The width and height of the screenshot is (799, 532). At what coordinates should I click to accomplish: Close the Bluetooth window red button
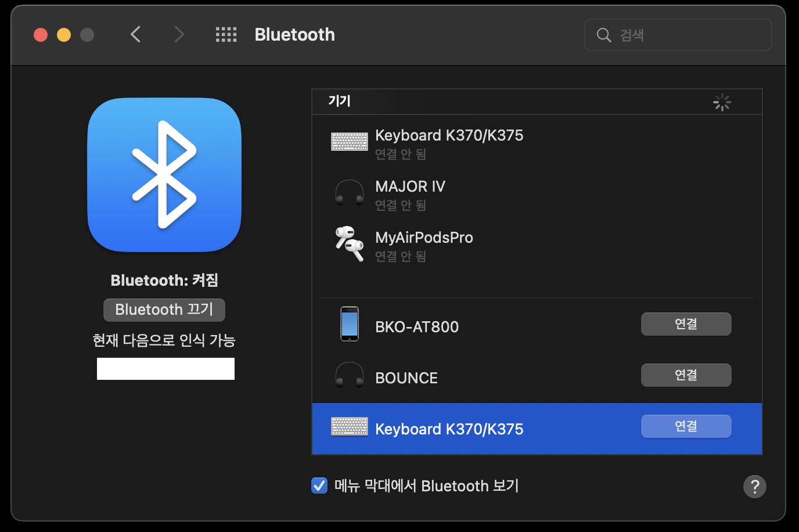tap(41, 35)
